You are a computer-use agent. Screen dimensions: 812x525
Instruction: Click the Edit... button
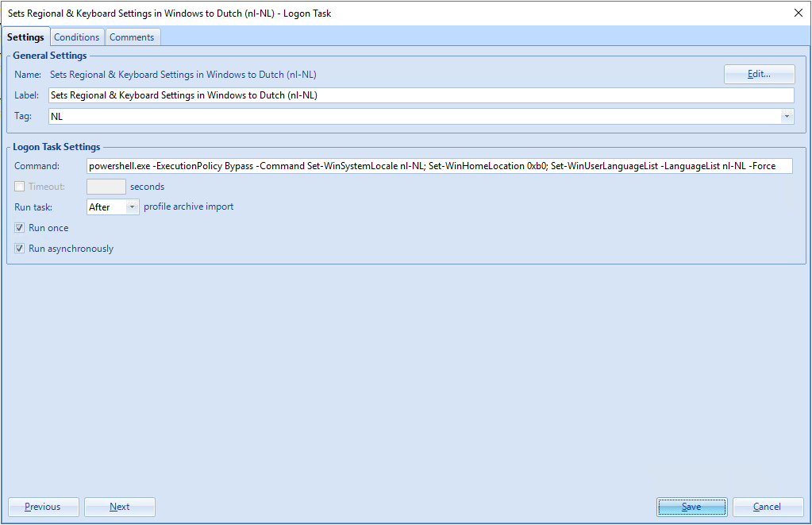(759, 74)
